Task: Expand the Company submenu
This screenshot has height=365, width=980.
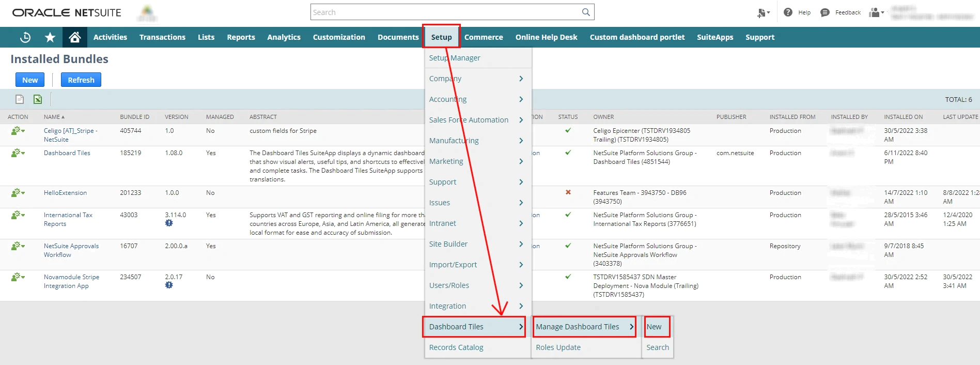Action: tap(477, 79)
